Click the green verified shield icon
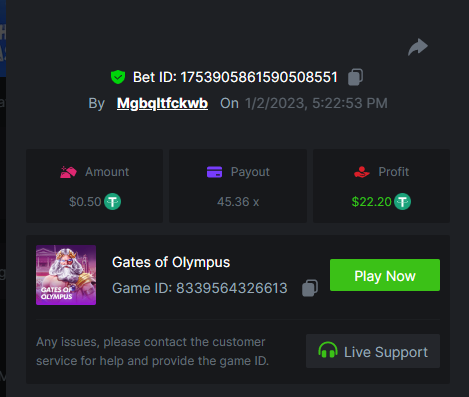This screenshot has height=397, width=469. [118, 77]
